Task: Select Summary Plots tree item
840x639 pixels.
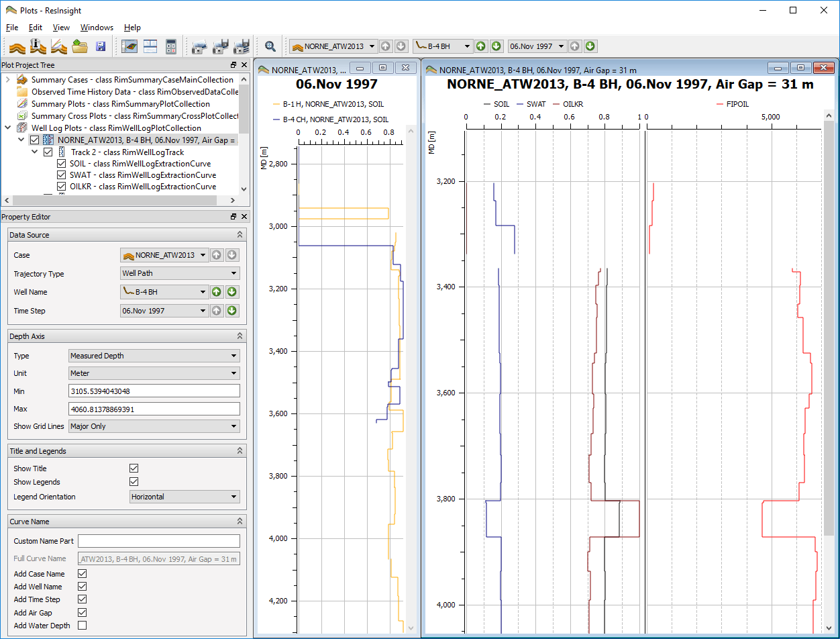Action: pyautogui.click(x=121, y=104)
